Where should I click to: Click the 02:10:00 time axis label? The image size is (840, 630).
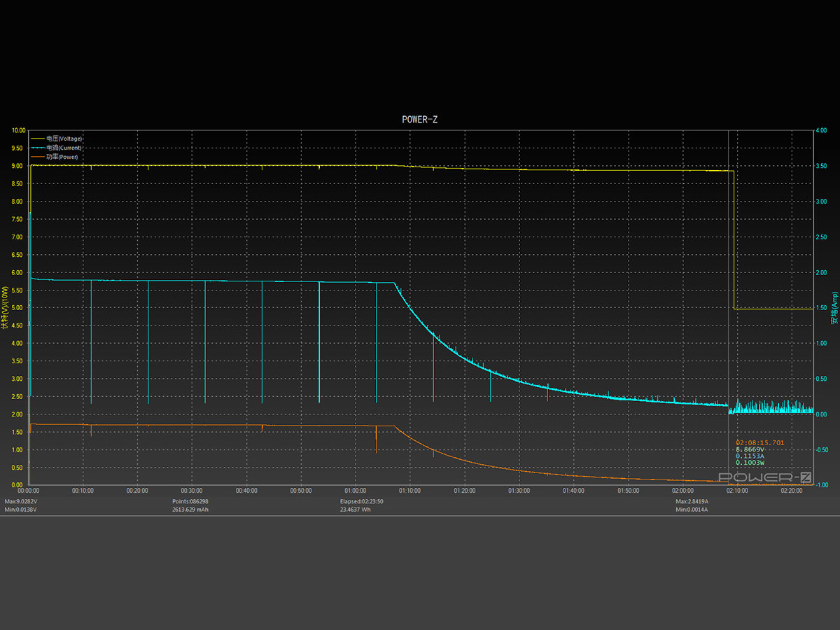736,491
